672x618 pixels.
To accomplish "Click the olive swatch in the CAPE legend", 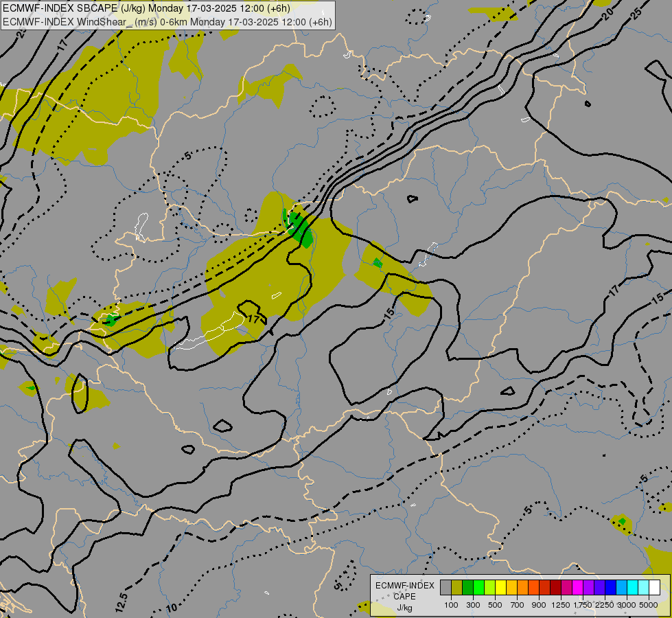I will [x=457, y=588].
